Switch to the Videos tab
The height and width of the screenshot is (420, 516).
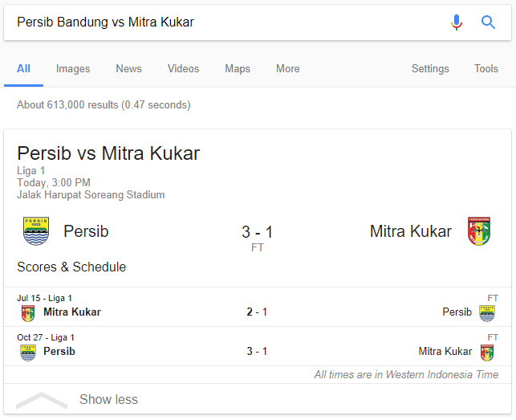(183, 68)
